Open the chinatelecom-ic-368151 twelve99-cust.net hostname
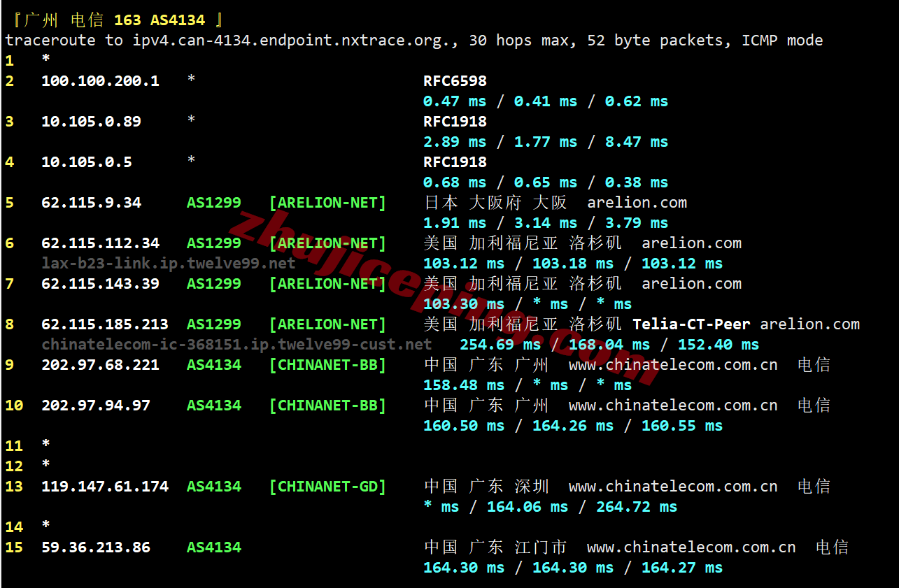Viewport: 899px width, 588px height. (236, 345)
